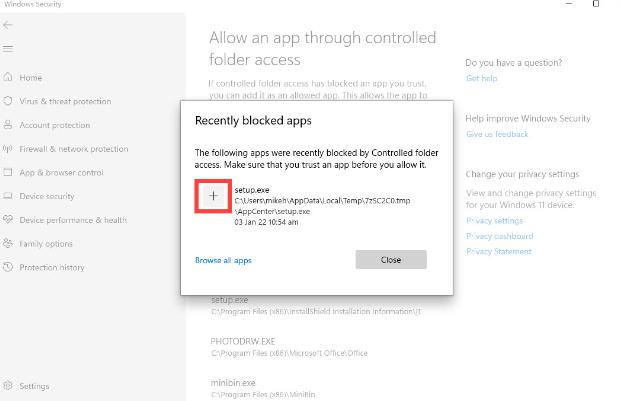
Task: Click the Protection history icon
Action: pos(9,267)
